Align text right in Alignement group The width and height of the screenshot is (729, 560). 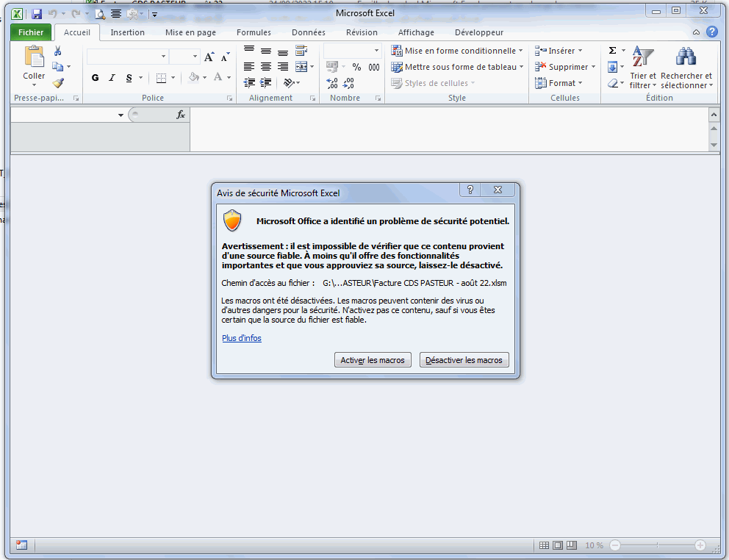283,67
